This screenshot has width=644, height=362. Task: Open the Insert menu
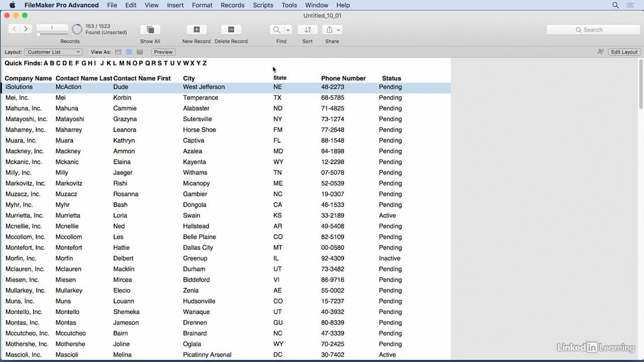[x=175, y=5]
